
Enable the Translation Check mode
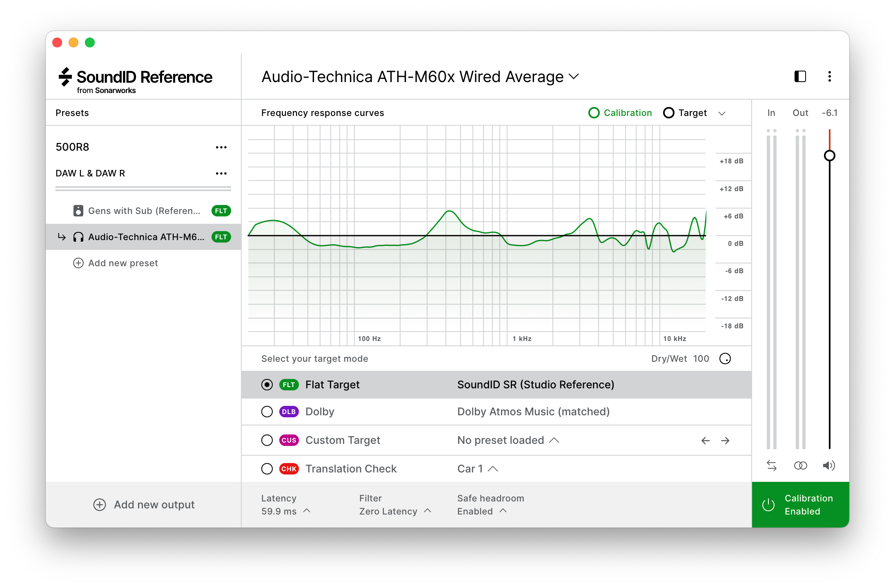coord(267,469)
